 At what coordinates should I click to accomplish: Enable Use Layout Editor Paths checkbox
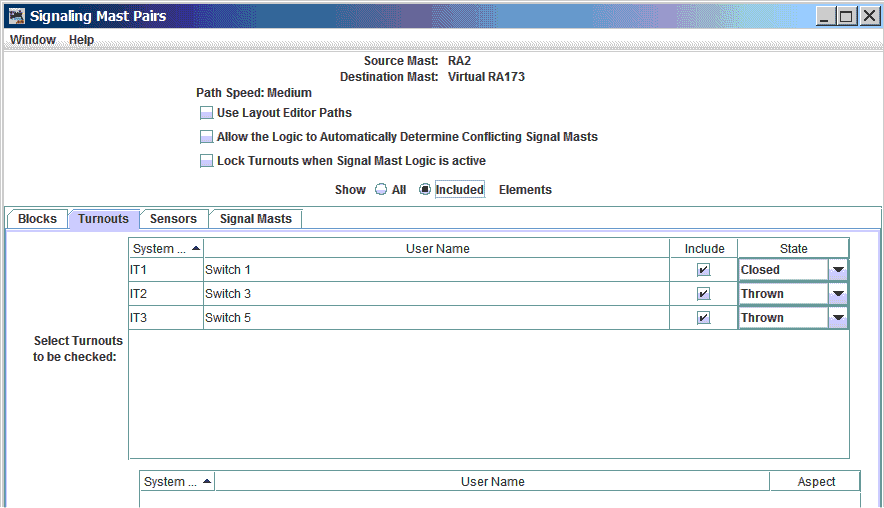click(x=206, y=113)
